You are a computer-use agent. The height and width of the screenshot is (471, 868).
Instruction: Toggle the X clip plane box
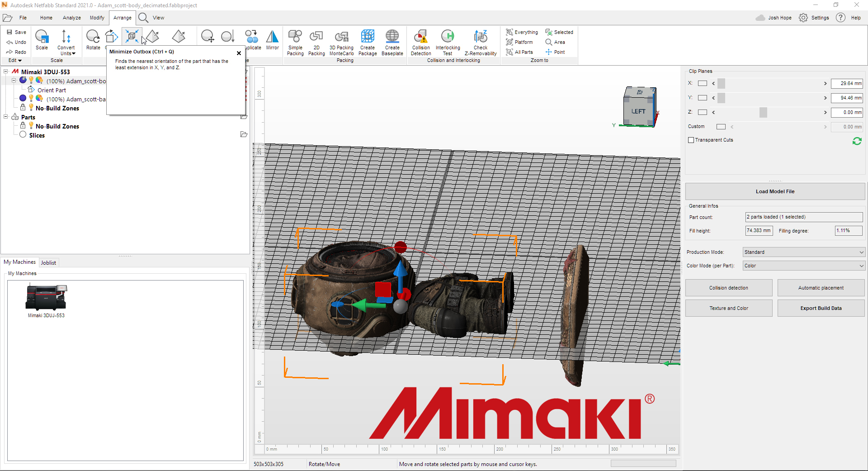click(x=702, y=83)
